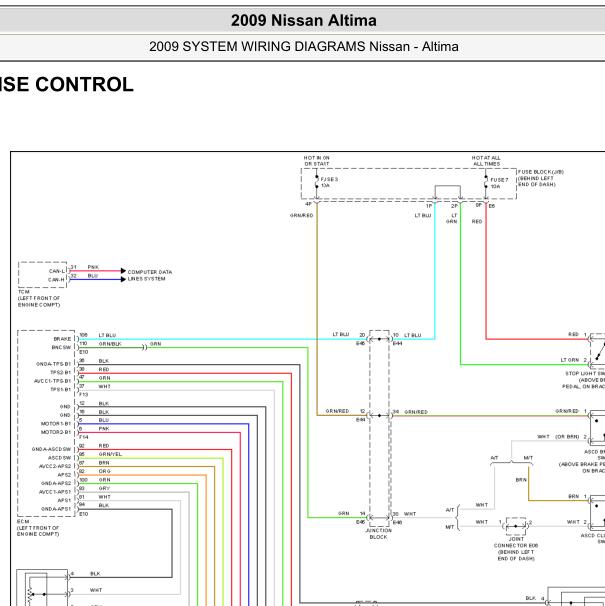Select the 'FUSE 7 10A' fuse label
Screen dimensions: 605x606
499,183
